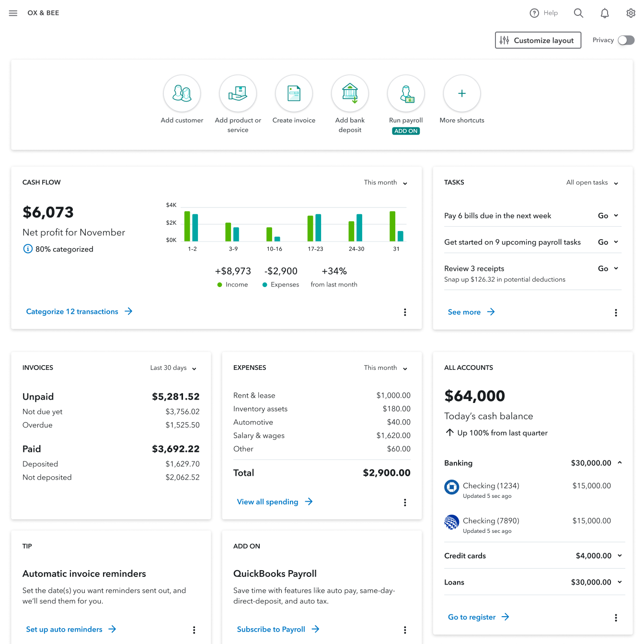Click the Create invoice shortcut icon

coord(294,93)
